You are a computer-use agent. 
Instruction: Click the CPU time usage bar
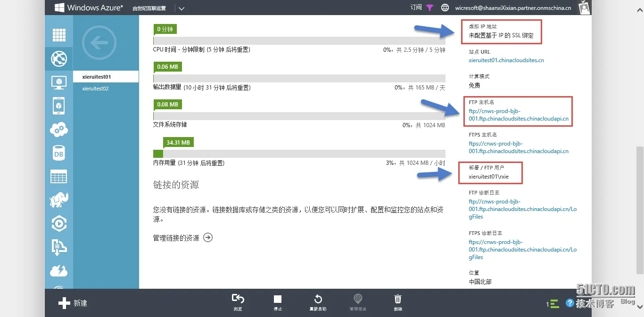coord(299,41)
